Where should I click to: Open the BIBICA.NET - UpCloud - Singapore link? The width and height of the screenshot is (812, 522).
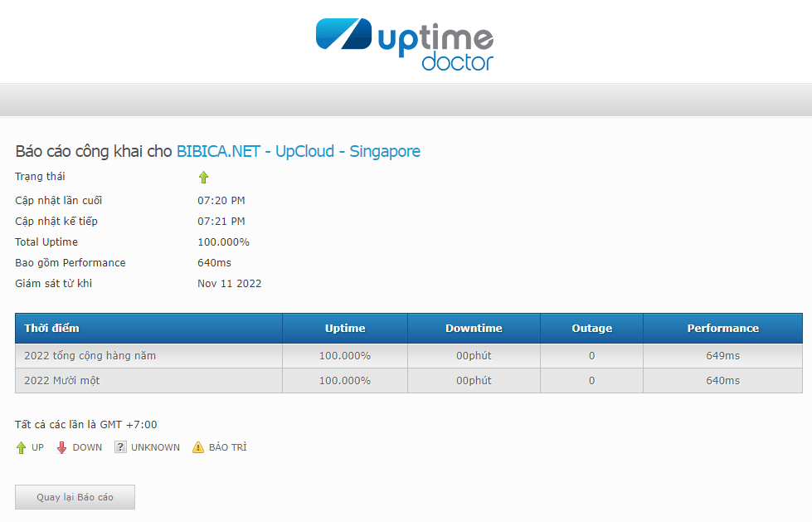point(299,151)
